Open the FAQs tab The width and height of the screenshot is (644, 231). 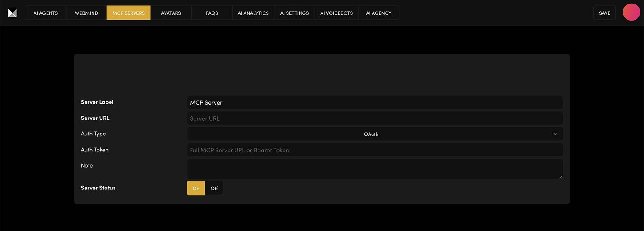(x=212, y=13)
